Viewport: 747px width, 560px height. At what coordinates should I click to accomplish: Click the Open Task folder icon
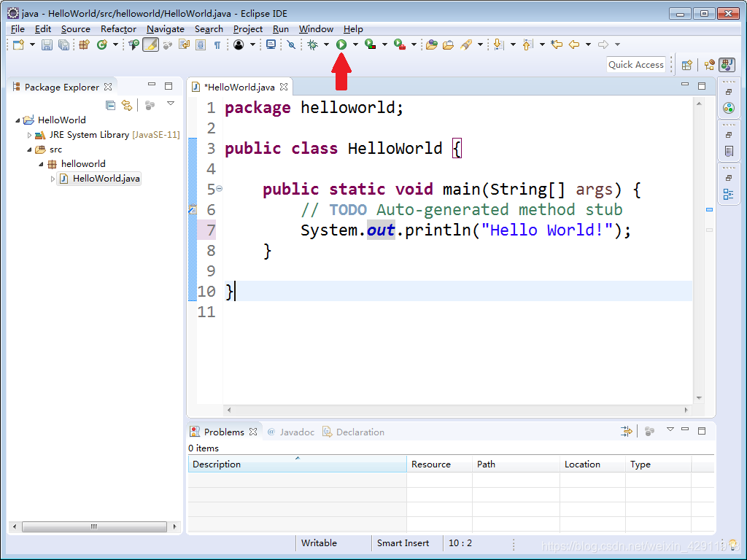coord(449,44)
